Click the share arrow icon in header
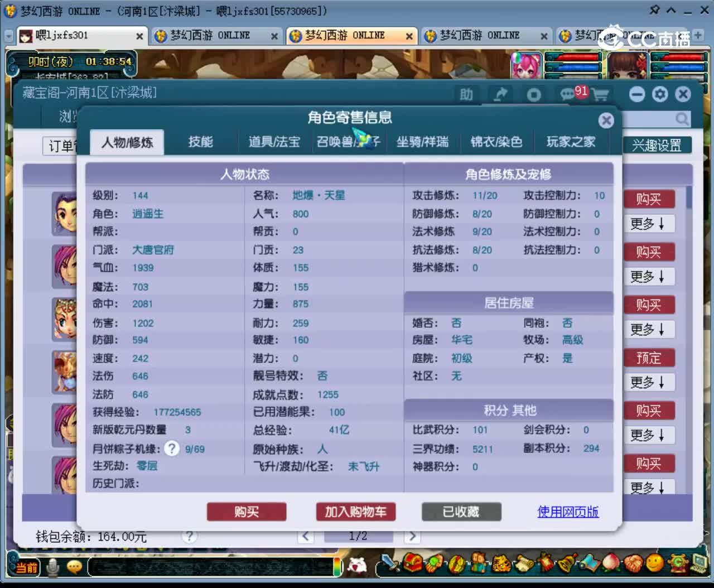The height and width of the screenshot is (588, 714). pos(500,94)
